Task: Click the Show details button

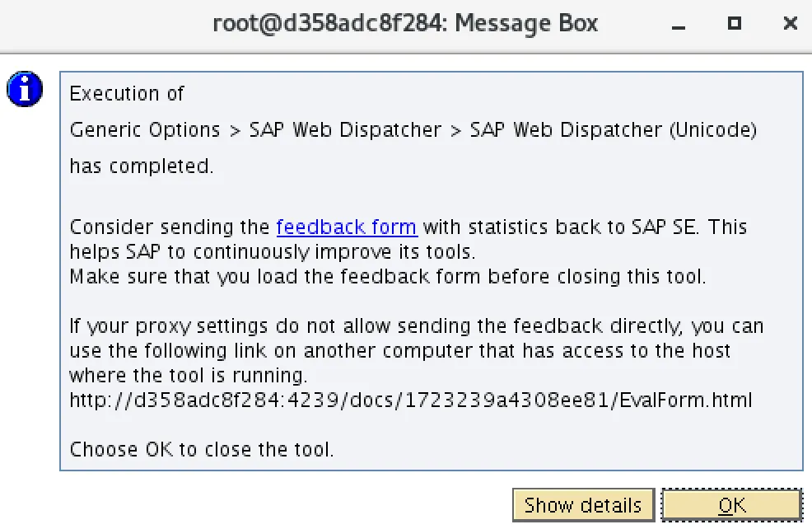Action: (x=583, y=505)
